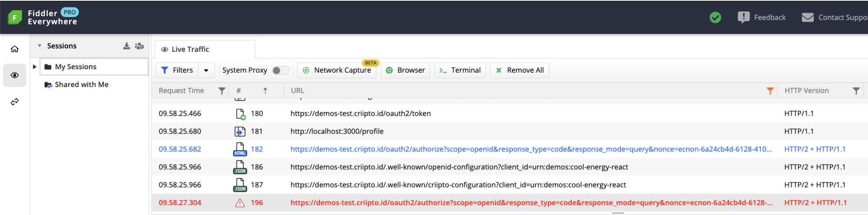Click the HTTP Version column filter icon
This screenshot has width=868, height=215.
coord(856,91)
